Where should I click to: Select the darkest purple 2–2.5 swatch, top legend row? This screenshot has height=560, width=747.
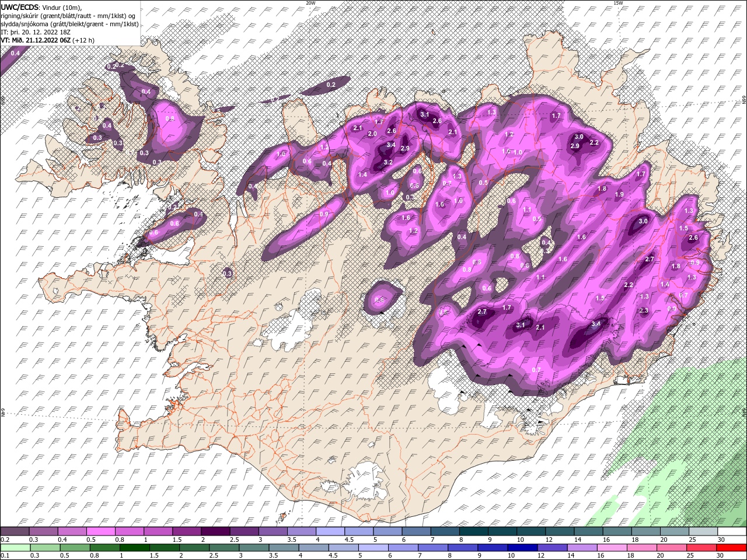click(215, 531)
